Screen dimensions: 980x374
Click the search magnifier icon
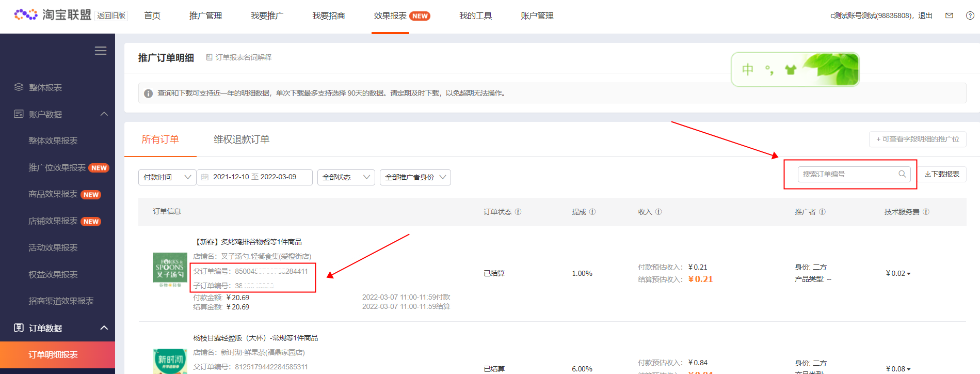902,174
